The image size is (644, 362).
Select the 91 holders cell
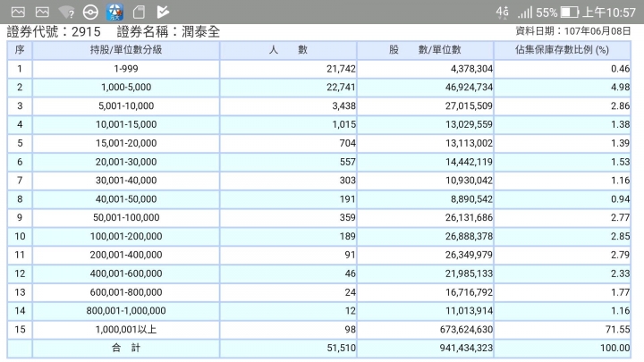288,255
